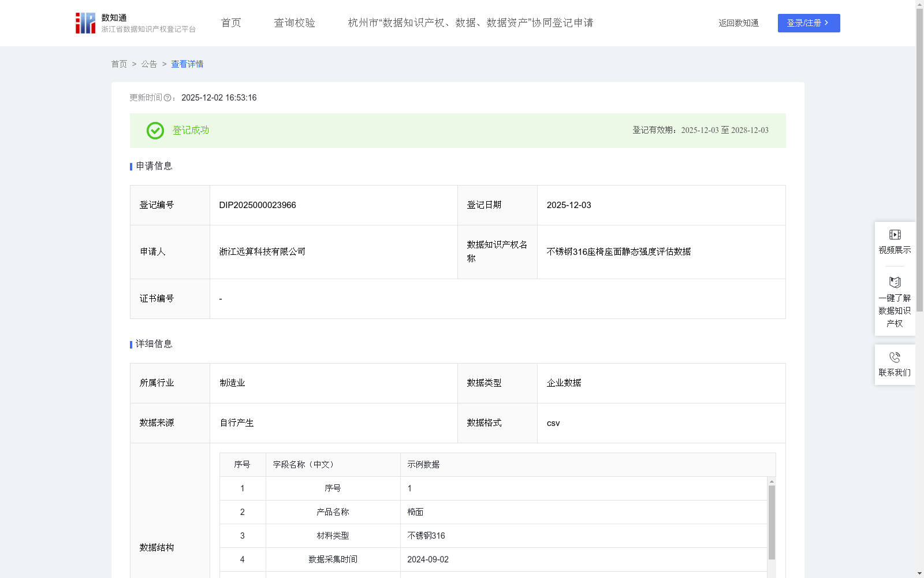This screenshot has height=578, width=924.
Task: Navigate to 首页 in breadcrumb
Action: [119, 64]
